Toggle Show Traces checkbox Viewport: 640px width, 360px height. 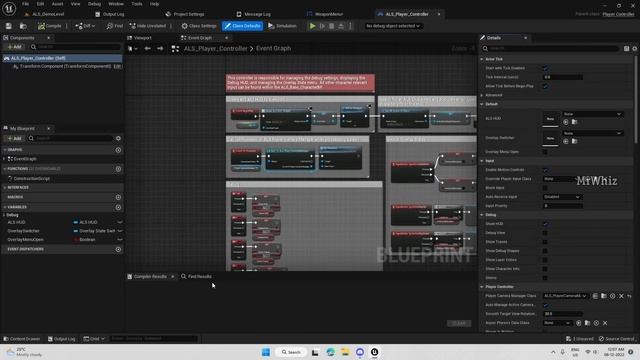coord(545,242)
